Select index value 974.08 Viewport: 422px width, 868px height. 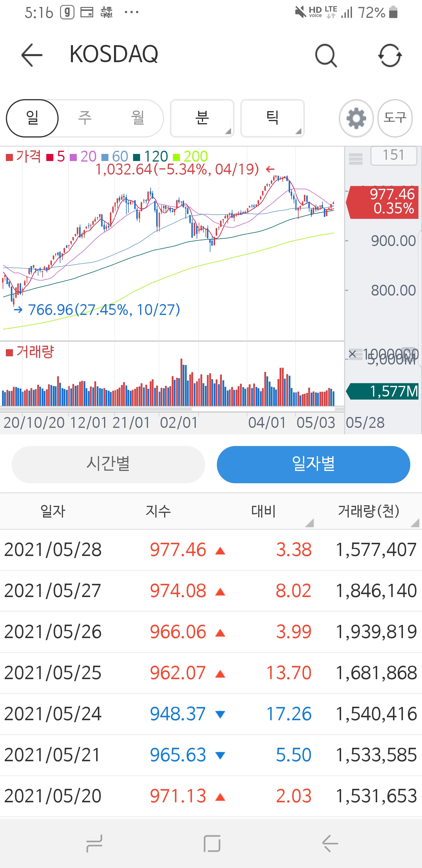pyautogui.click(x=178, y=591)
